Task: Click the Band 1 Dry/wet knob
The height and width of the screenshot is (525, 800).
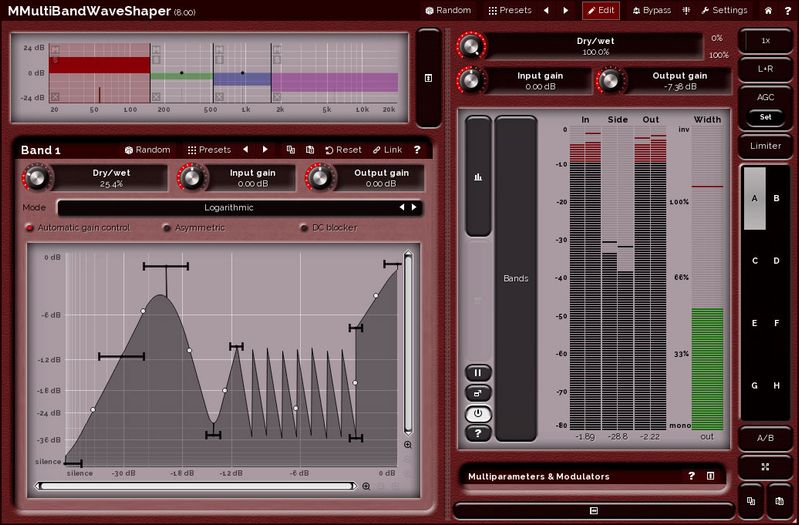Action: point(36,178)
